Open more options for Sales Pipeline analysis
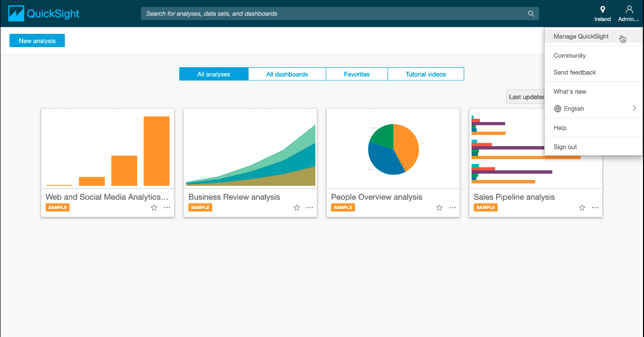Screen dimensions: 644x337 coord(595,207)
